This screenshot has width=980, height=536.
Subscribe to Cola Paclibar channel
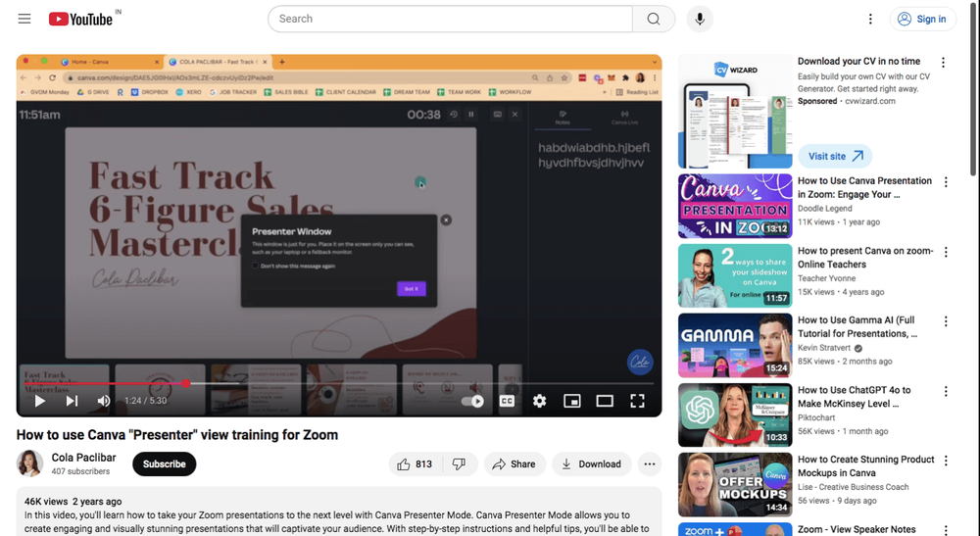(164, 464)
